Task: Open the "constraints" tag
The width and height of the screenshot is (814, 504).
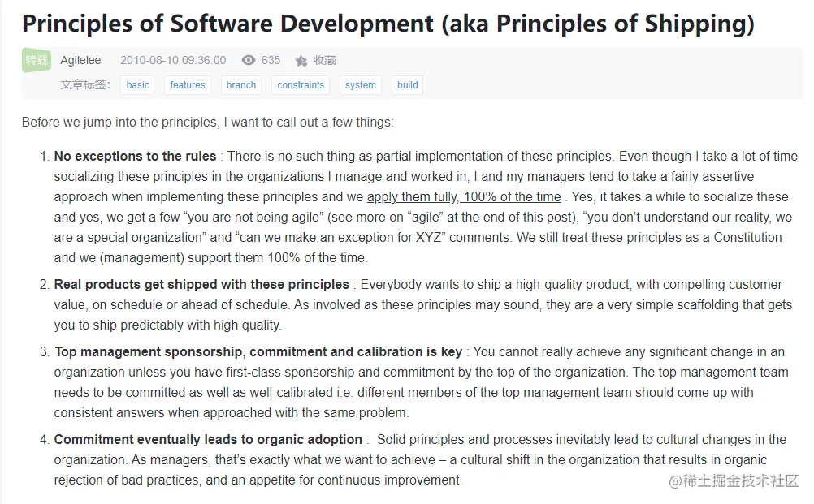Action: (301, 85)
